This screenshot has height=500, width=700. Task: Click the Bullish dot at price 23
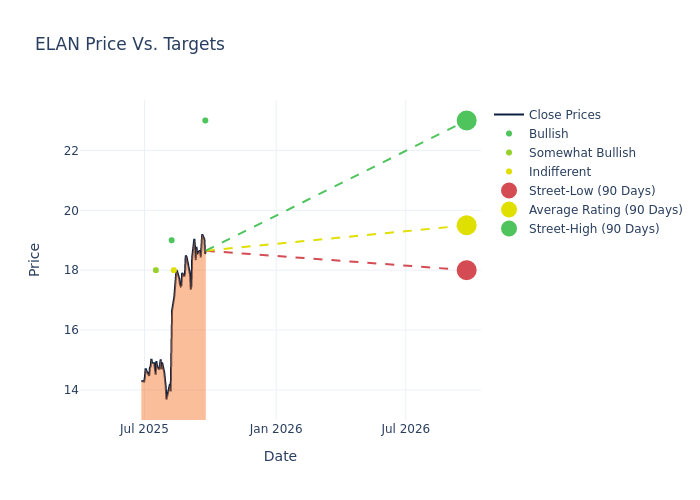pos(205,120)
